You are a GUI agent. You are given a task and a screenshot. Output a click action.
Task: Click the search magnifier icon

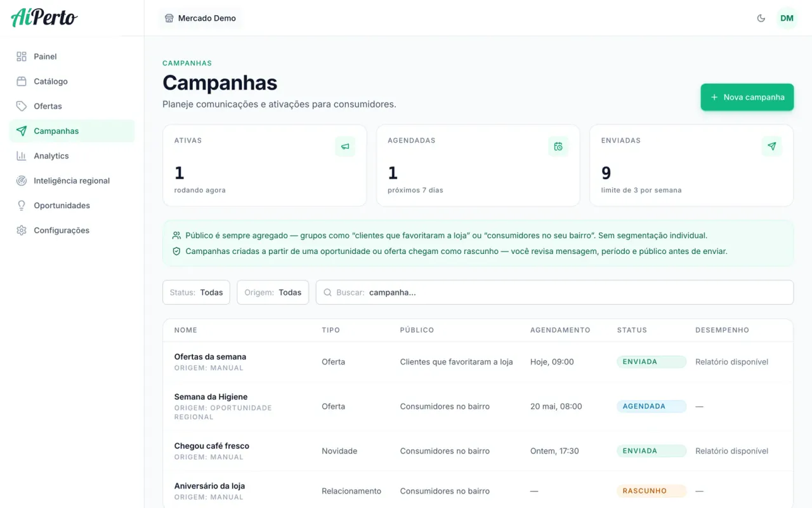pyautogui.click(x=328, y=292)
